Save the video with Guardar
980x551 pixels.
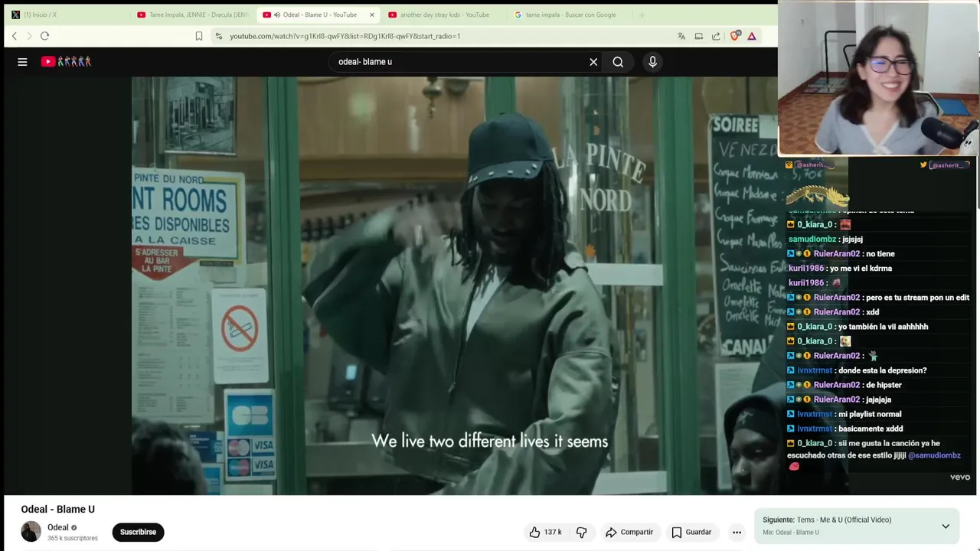[691, 532]
